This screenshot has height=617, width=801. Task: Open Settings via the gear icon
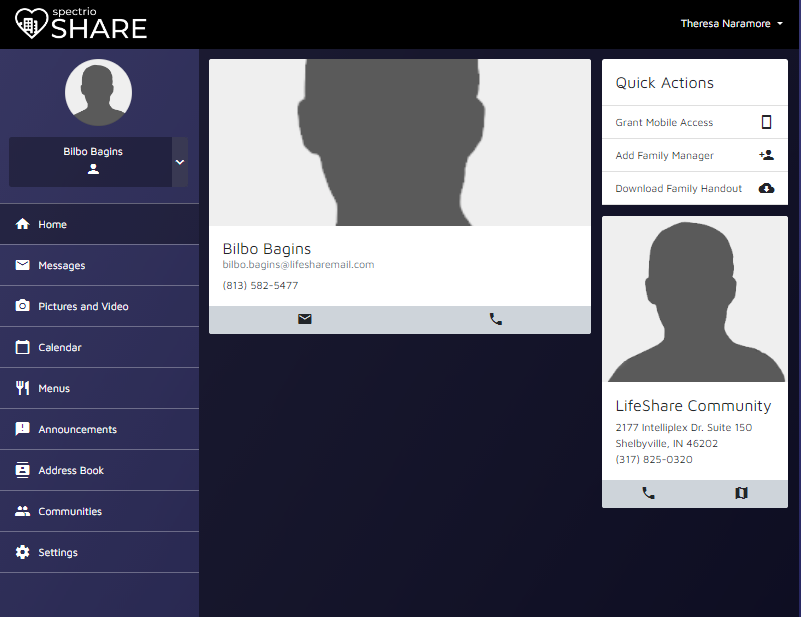click(x=22, y=552)
